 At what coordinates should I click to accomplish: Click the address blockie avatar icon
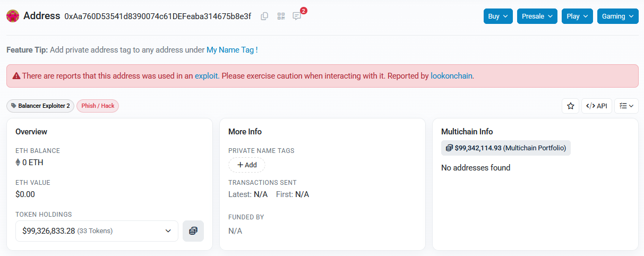tap(13, 16)
